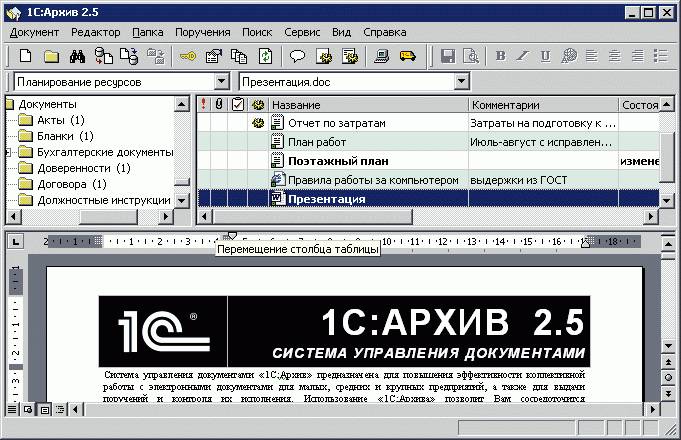The width and height of the screenshot is (681, 440).
Task: Open the Вид menu
Action: pyautogui.click(x=341, y=33)
